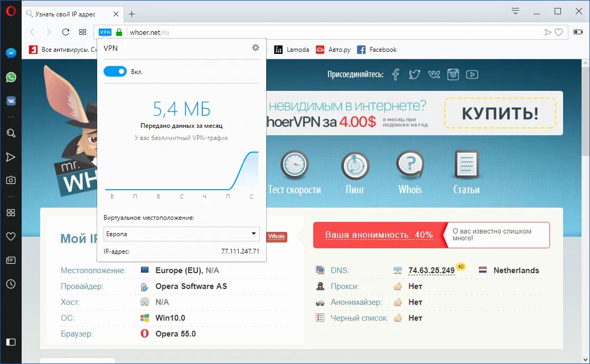Open browsing history clock icon
Viewport: 590px width, 364px height.
click(x=11, y=284)
